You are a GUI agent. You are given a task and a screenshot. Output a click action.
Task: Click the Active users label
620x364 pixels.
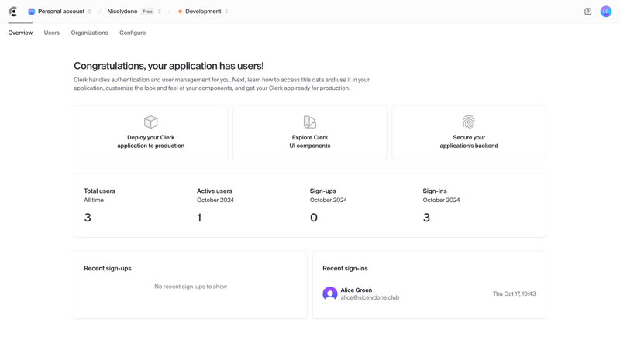point(215,191)
